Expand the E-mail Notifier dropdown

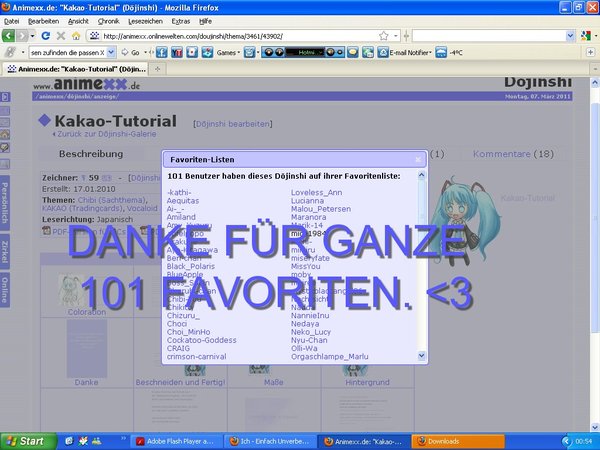coord(430,52)
